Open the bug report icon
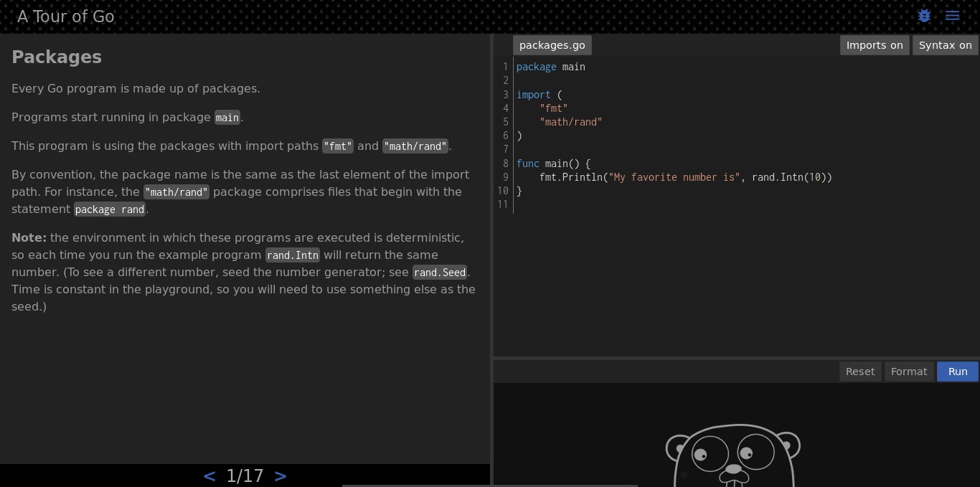 (924, 15)
